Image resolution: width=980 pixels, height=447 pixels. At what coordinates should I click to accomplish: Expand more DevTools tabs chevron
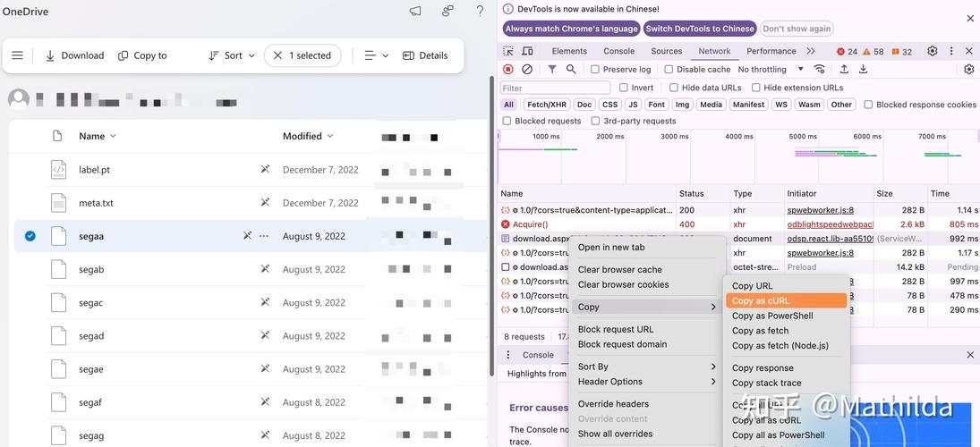[x=811, y=51]
